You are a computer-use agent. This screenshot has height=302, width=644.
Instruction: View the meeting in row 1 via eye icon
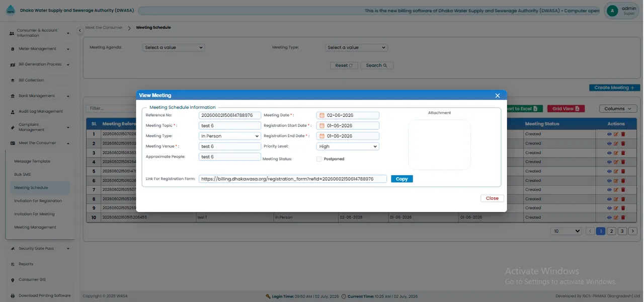coord(609,134)
